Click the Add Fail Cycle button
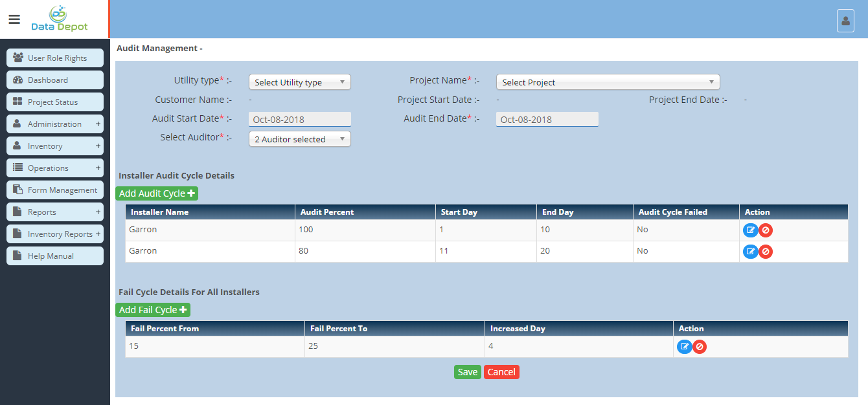The height and width of the screenshot is (405, 868). pos(153,310)
